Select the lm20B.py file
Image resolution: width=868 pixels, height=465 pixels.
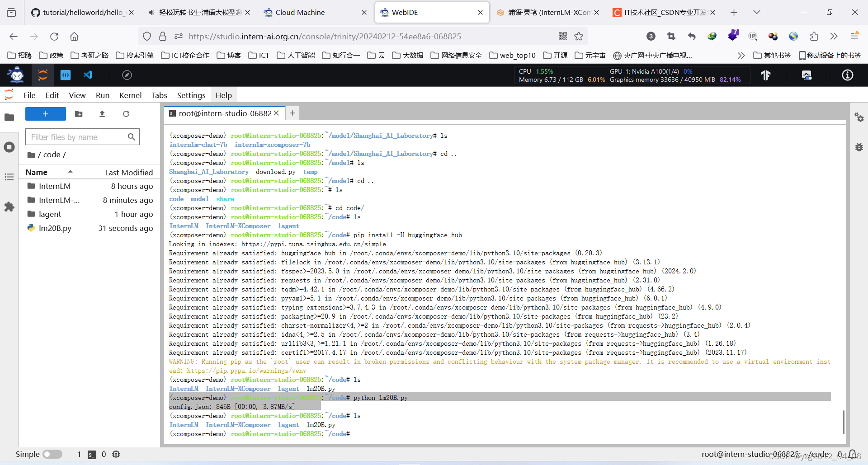[x=90, y=228]
